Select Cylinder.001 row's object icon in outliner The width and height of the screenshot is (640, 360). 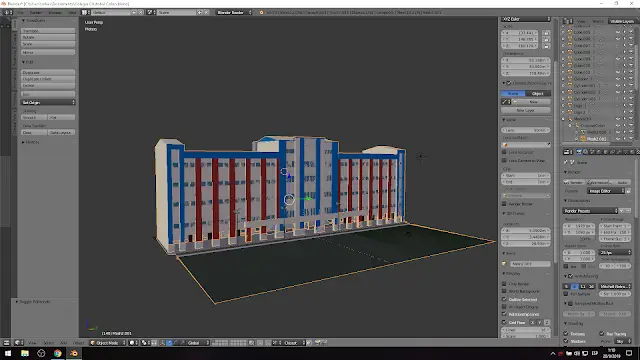570,86
